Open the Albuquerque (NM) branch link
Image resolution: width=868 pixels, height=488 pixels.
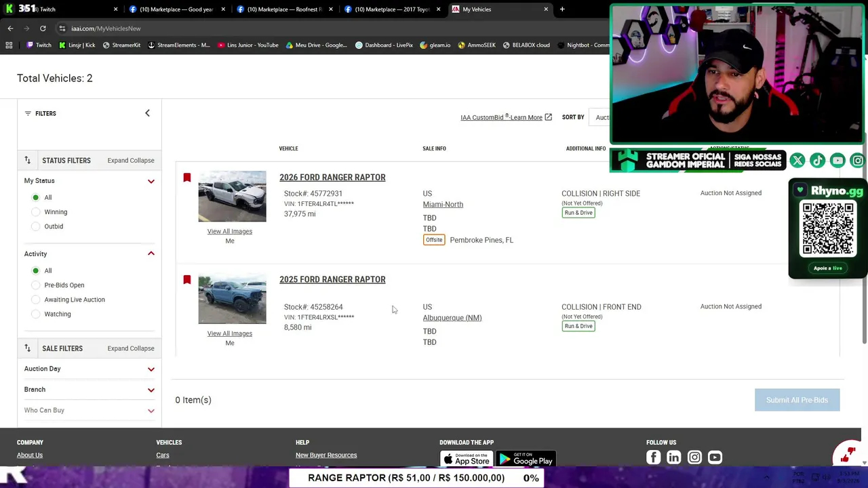pyautogui.click(x=452, y=318)
